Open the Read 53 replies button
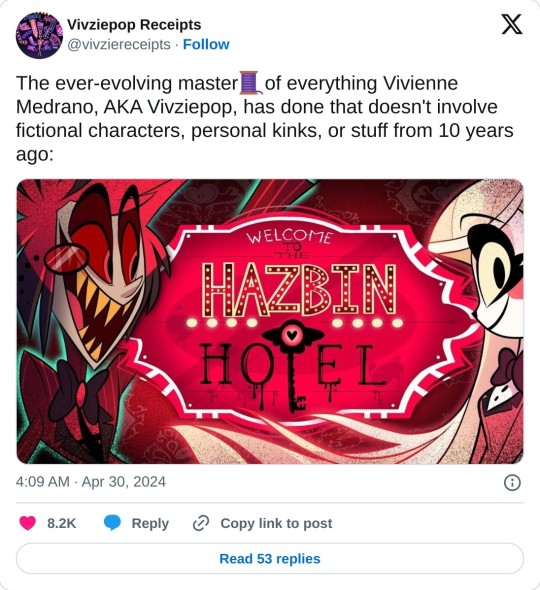 (x=270, y=558)
